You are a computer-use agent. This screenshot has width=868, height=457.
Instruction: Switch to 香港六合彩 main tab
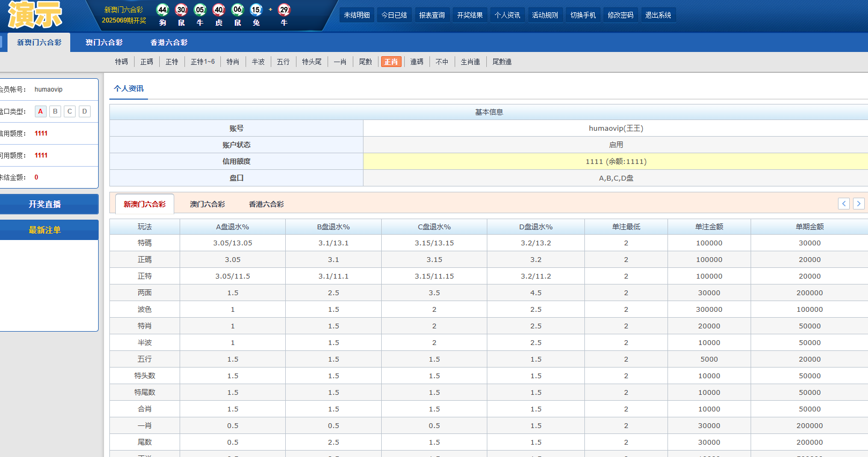coord(169,42)
